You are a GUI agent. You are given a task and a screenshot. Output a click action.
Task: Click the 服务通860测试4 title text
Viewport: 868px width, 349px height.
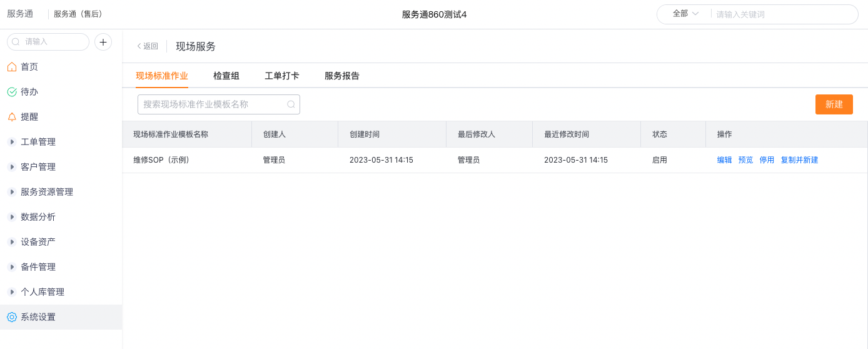click(x=434, y=14)
